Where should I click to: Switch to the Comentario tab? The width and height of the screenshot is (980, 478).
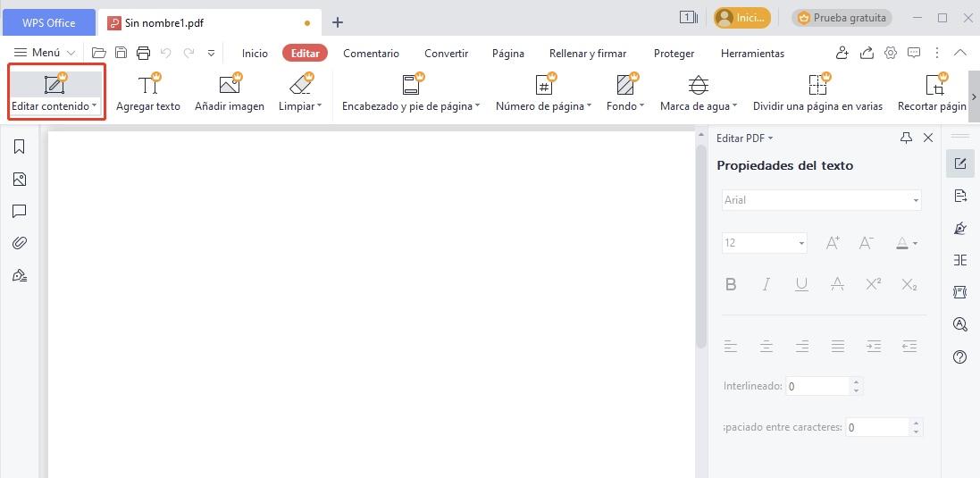click(372, 53)
